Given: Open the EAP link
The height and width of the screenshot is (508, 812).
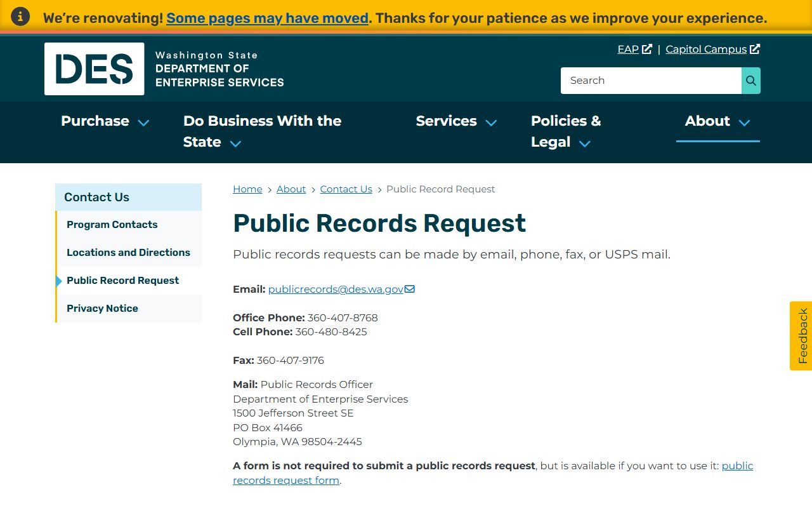Looking at the screenshot, I should [628, 49].
